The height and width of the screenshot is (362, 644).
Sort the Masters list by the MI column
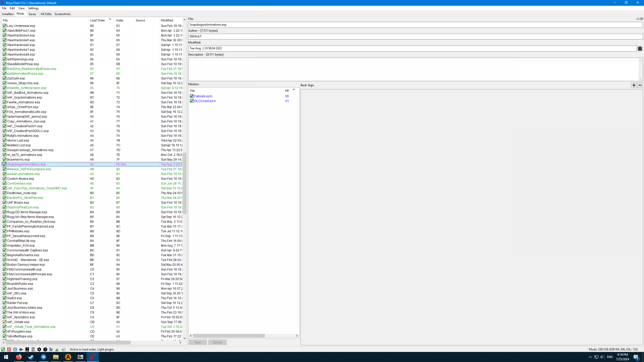click(287, 90)
